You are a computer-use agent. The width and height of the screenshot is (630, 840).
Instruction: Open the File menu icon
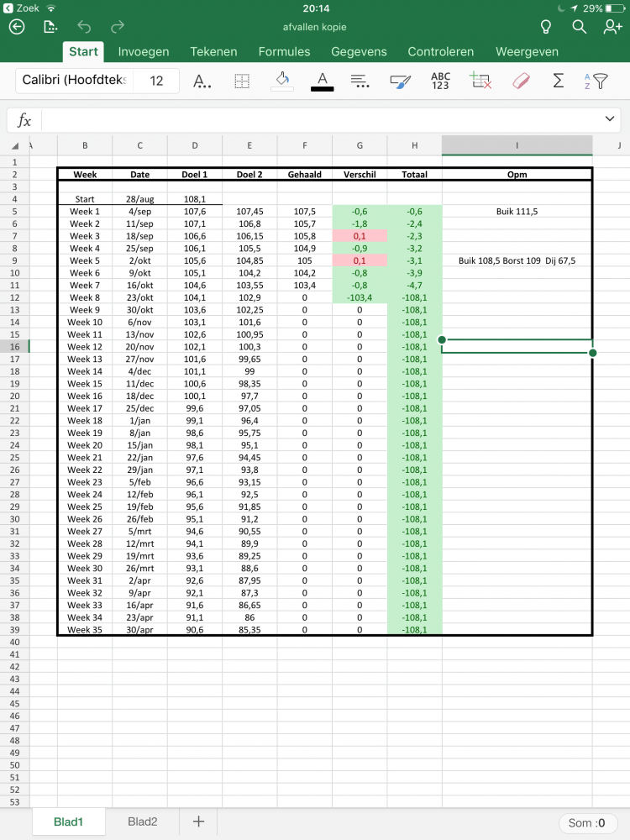(50, 27)
